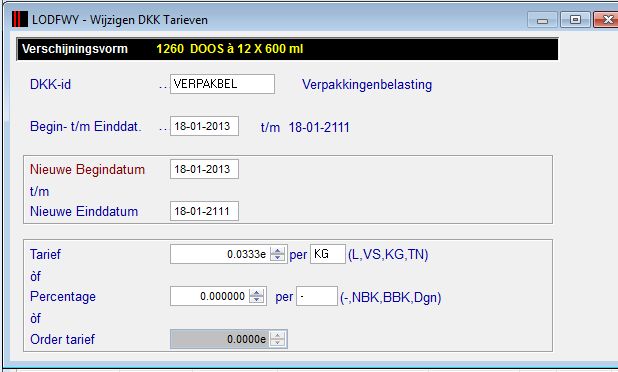618x372 pixels.
Task: Click the basis options hint (-,NBK,BBK,Dgn)
Action: coord(391,297)
